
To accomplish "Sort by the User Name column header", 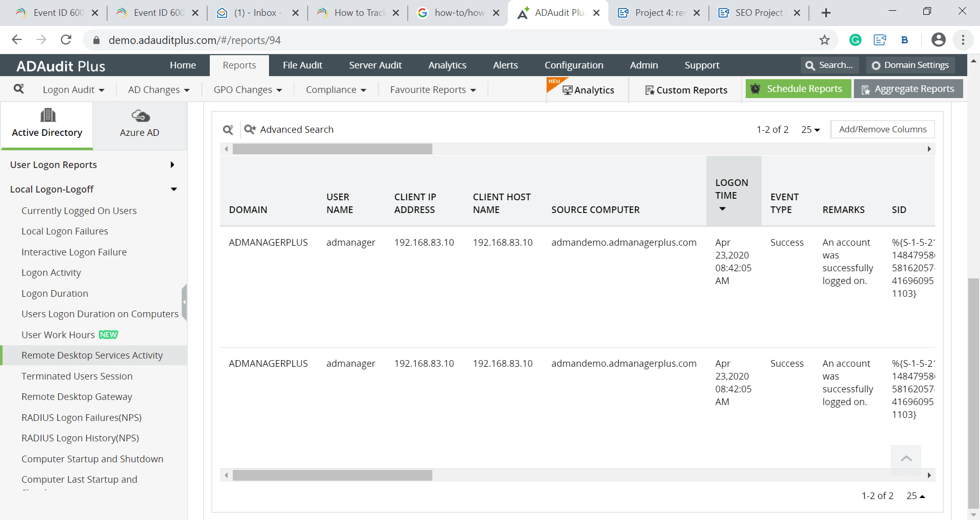I will pos(340,203).
